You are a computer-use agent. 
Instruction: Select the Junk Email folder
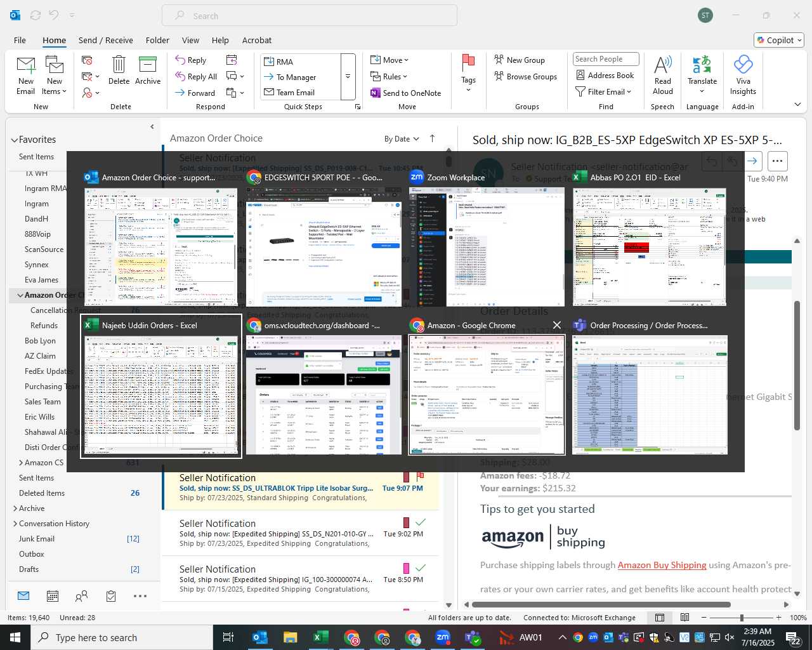[37, 539]
